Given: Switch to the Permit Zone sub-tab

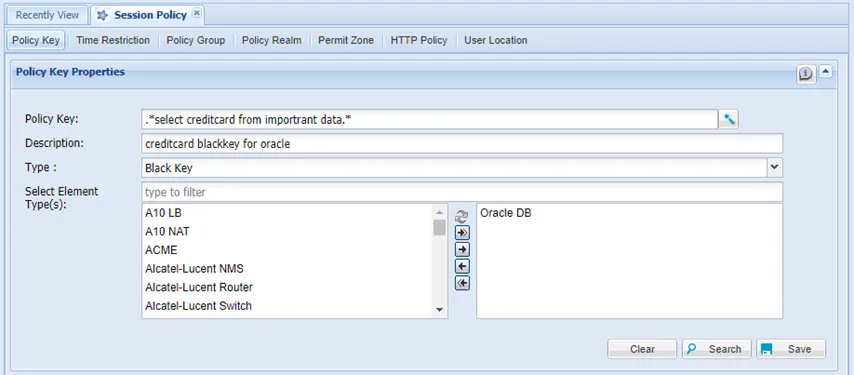Looking at the screenshot, I should [346, 40].
